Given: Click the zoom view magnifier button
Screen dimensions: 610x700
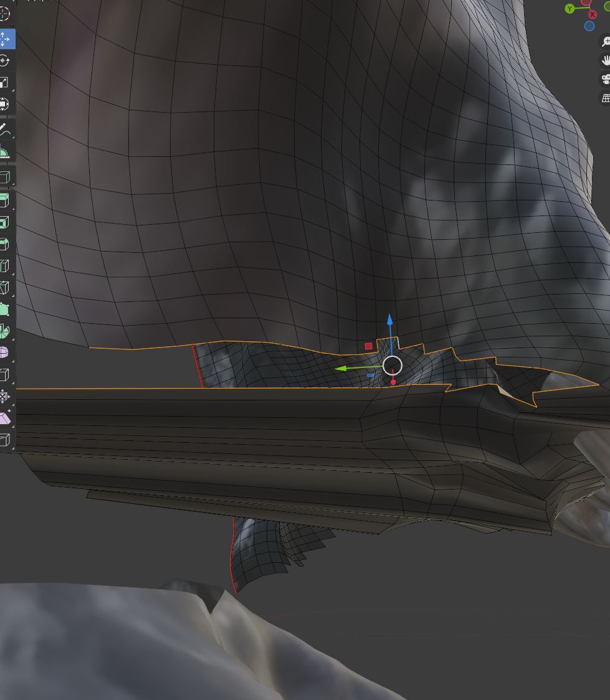Looking at the screenshot, I should point(606,42).
